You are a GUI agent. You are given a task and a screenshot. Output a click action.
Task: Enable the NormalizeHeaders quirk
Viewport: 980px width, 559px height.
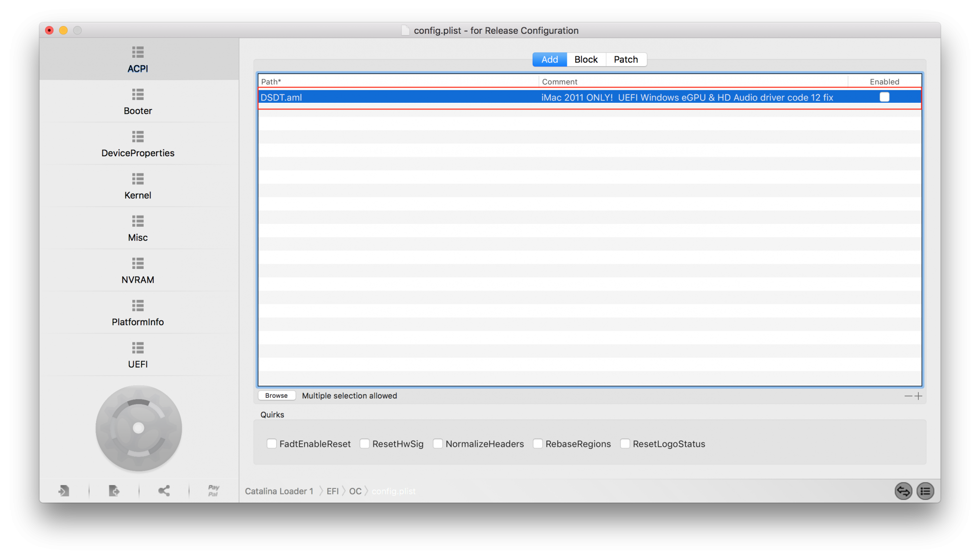click(x=438, y=443)
